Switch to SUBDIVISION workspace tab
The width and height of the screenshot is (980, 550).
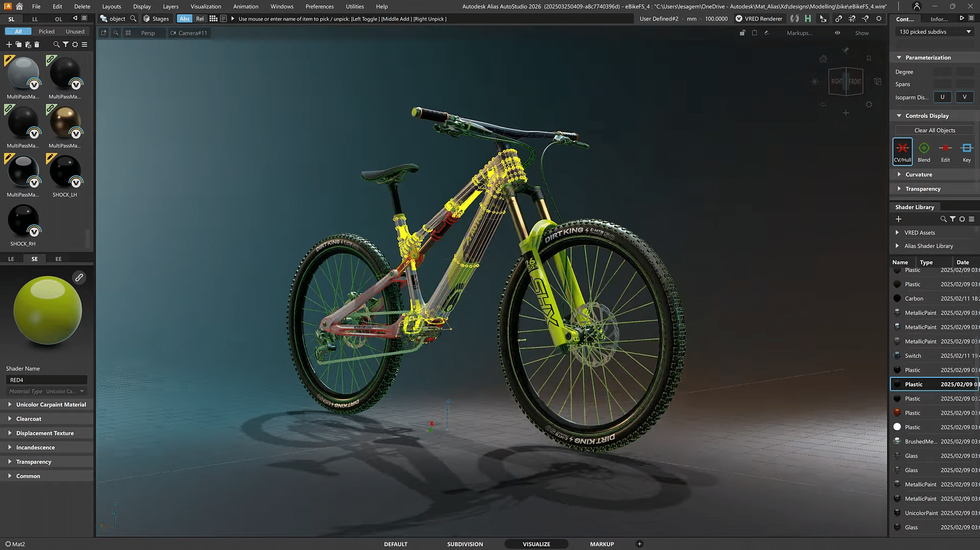click(x=464, y=544)
